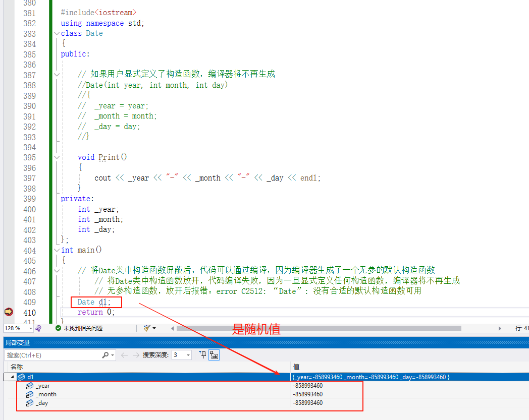Image resolution: width=529 pixels, height=420 pixels.
Task: Collapse the comment block at line 406
Action: [x=57, y=270]
